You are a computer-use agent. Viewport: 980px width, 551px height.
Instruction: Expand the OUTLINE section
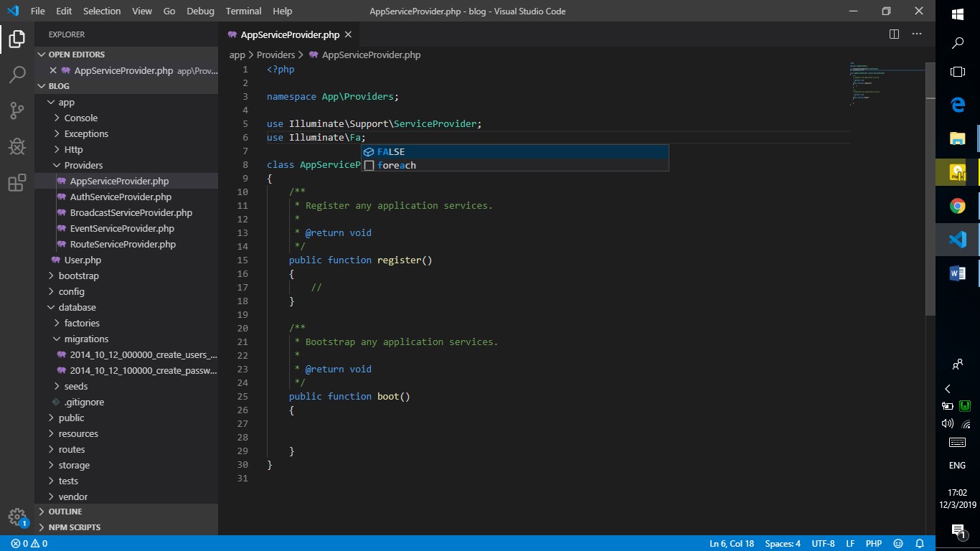[x=65, y=512]
